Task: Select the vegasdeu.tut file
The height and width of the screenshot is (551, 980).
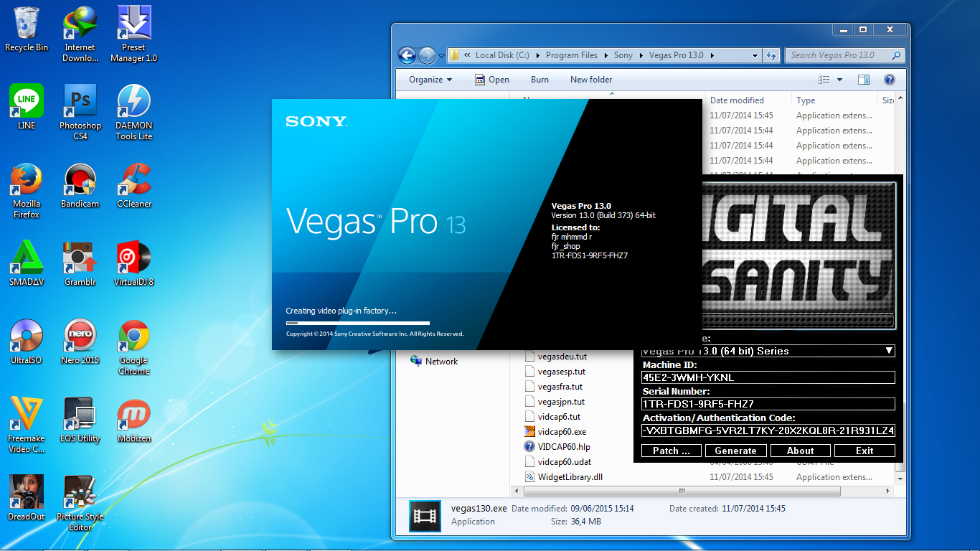Action: (x=555, y=357)
